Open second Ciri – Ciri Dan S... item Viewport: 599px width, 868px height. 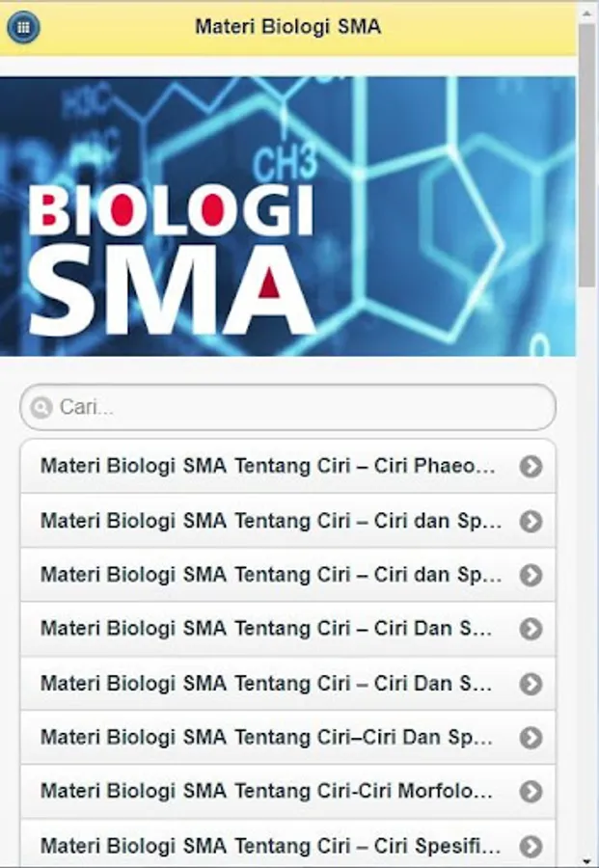click(287, 683)
